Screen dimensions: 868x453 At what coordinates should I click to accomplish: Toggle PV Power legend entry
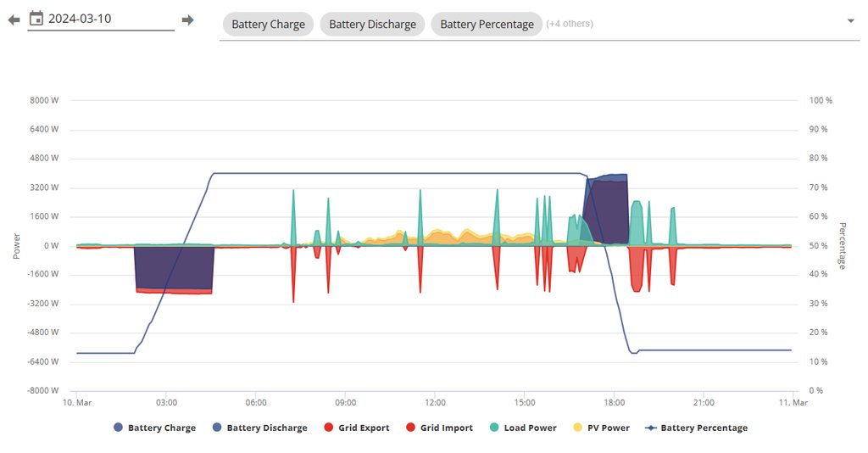click(609, 428)
